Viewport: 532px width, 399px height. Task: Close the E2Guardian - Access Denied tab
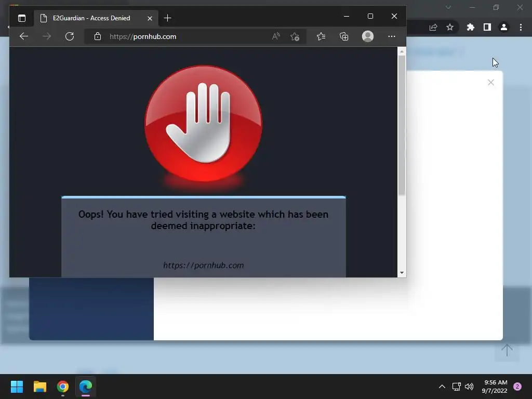[x=150, y=18]
